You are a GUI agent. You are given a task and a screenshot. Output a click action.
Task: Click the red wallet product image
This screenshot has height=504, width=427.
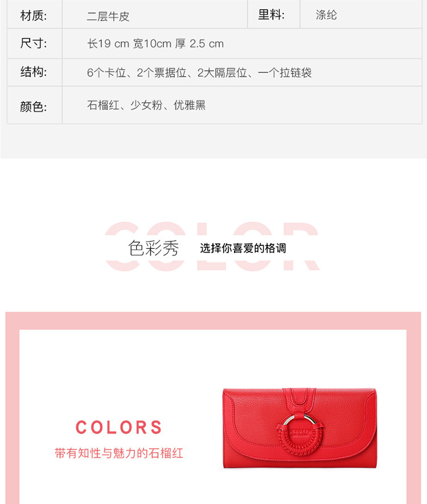pos(299,428)
